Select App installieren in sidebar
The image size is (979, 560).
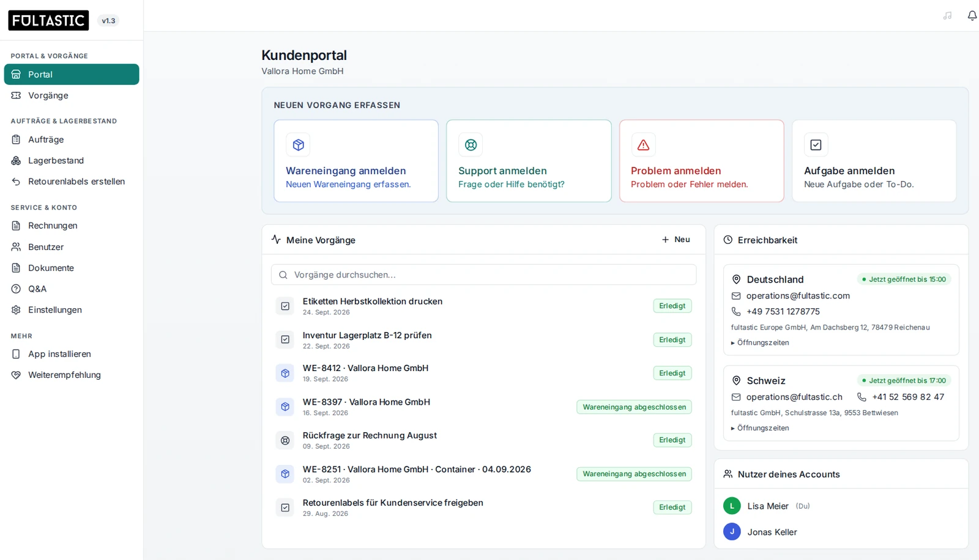[x=72, y=354]
